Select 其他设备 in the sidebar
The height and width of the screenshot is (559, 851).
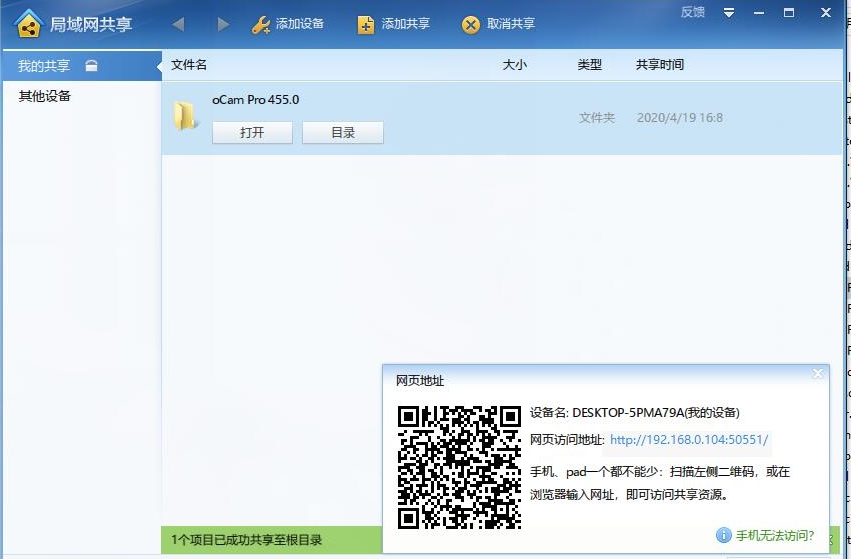pyautogui.click(x=45, y=96)
